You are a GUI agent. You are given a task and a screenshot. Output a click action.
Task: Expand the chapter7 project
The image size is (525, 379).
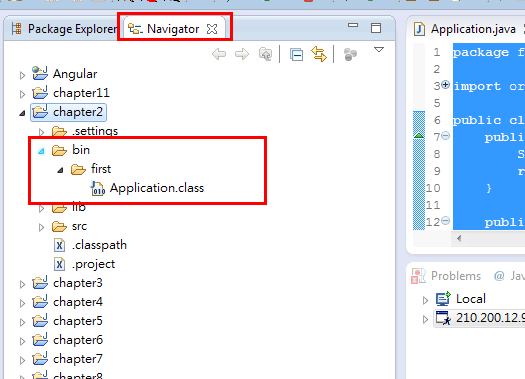[x=22, y=361]
